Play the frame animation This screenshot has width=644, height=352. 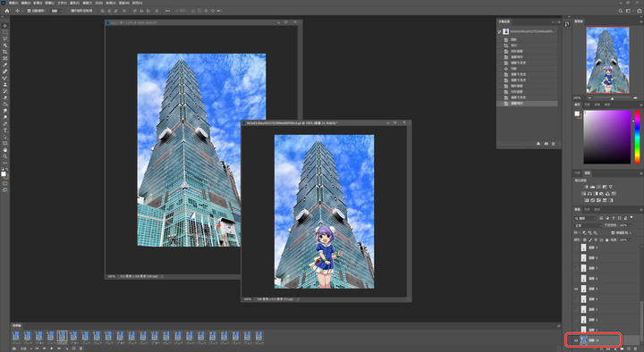pos(51,348)
